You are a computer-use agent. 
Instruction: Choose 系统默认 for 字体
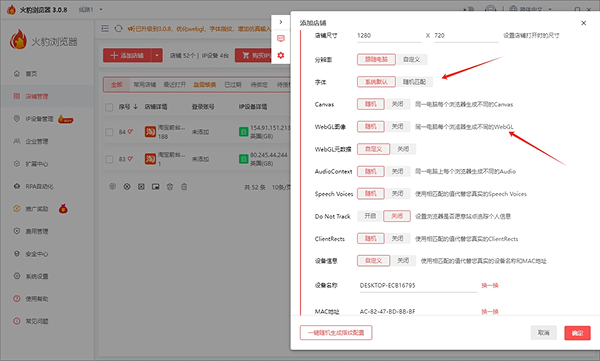[376, 82]
